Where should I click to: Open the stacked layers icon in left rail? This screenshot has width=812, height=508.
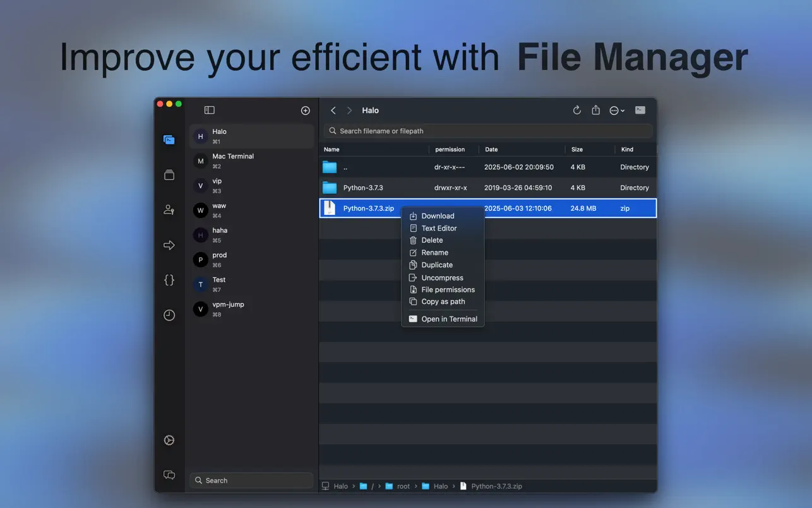[x=169, y=175]
